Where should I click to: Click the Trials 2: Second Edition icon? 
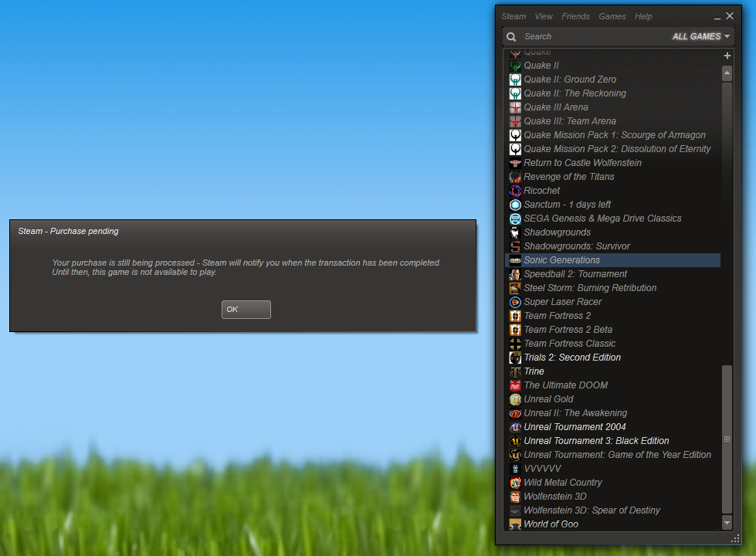tap(515, 358)
